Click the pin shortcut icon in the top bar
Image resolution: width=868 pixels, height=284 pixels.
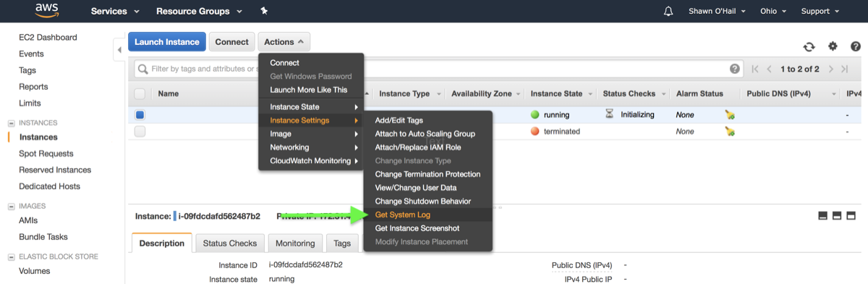264,12
